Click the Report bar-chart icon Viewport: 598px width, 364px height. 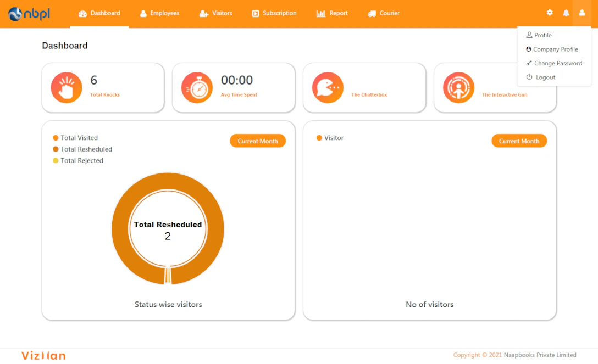[x=321, y=14]
